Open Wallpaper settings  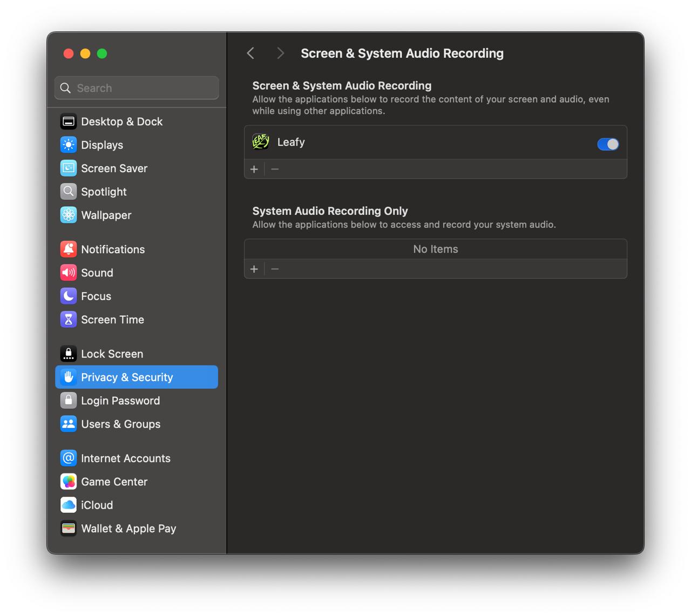(x=137, y=215)
